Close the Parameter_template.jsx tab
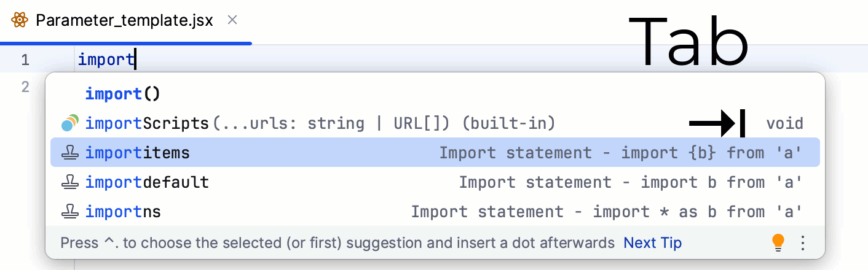The image size is (868, 270). (232, 20)
